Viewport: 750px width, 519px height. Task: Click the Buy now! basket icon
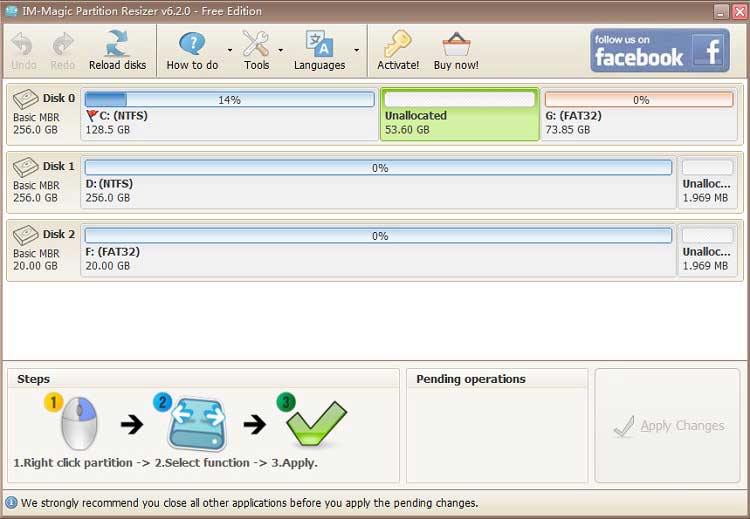click(456, 44)
